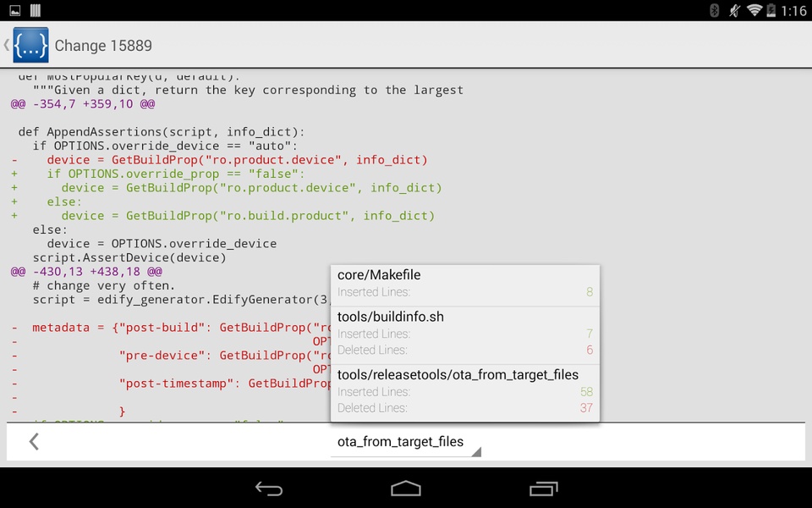The height and width of the screenshot is (508, 812).
Task: Tap the hunk header @@ -354,7 +359,10 @@
Action: click(83, 103)
